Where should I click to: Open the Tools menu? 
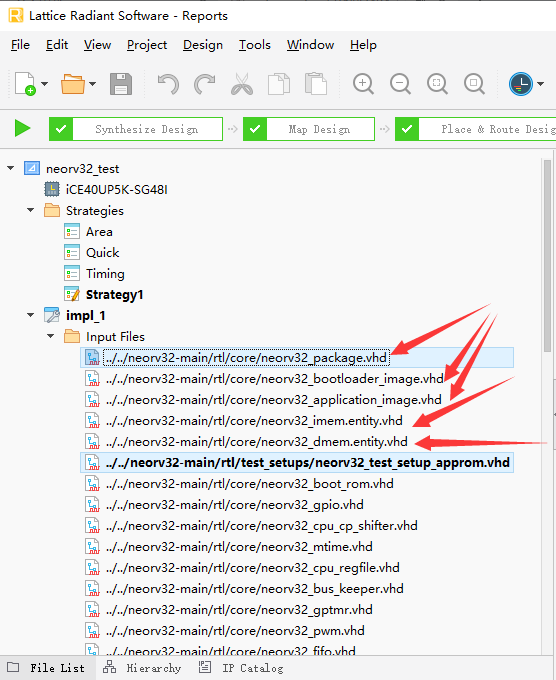click(255, 45)
